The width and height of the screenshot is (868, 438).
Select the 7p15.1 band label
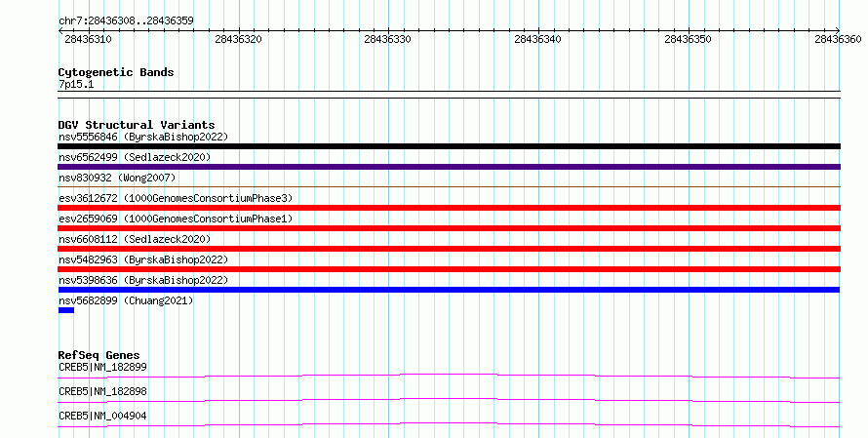click(76, 84)
